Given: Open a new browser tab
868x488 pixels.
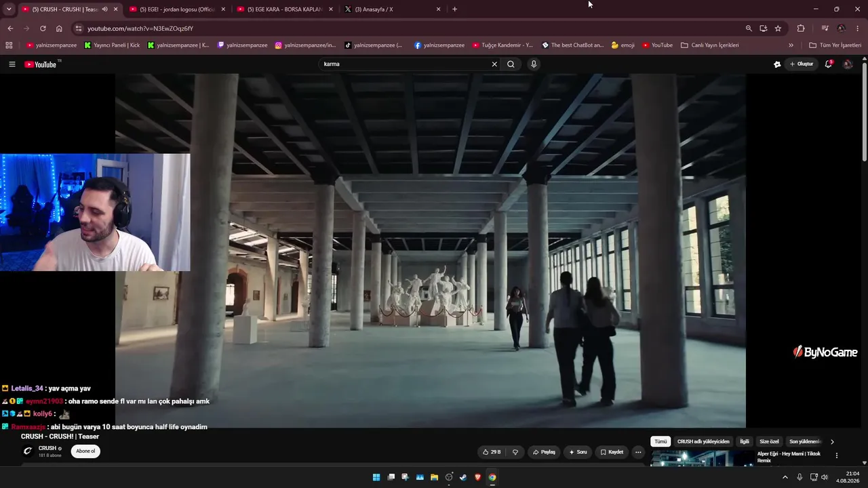Looking at the screenshot, I should [x=454, y=9].
